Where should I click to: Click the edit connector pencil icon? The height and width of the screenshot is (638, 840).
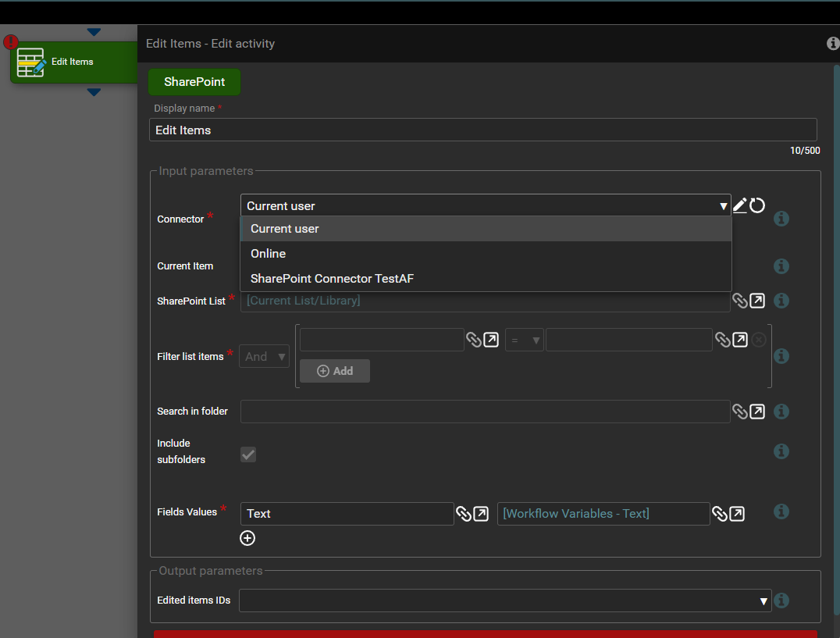tap(739, 205)
